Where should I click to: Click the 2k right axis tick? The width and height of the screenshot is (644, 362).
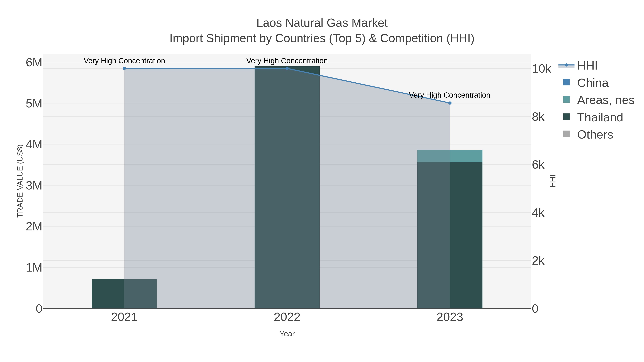(538, 261)
